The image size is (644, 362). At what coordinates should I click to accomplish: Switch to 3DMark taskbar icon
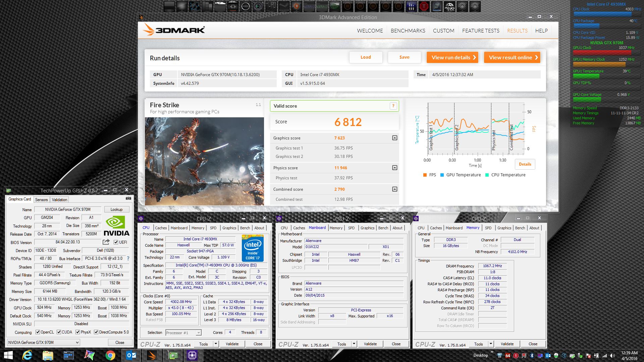point(152,355)
